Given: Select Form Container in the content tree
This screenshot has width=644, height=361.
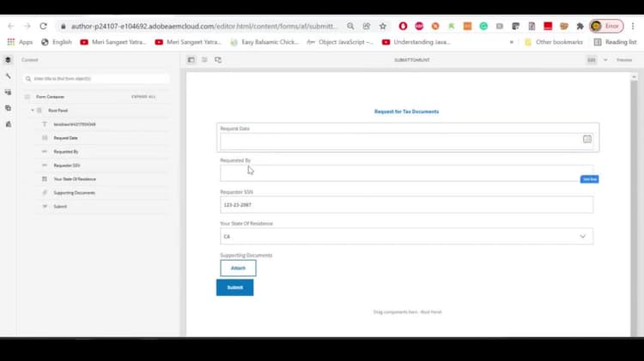Looking at the screenshot, I should pos(50,97).
